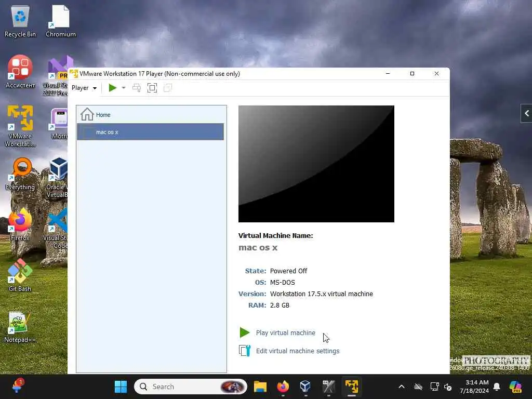Viewport: 532px width, 399px height.
Task: Expand the side panel arrow on screen edge
Action: [x=527, y=113]
